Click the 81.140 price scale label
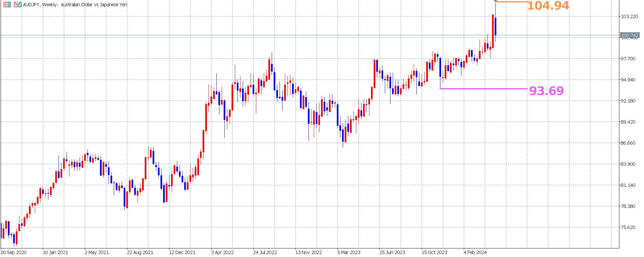 pos(628,185)
